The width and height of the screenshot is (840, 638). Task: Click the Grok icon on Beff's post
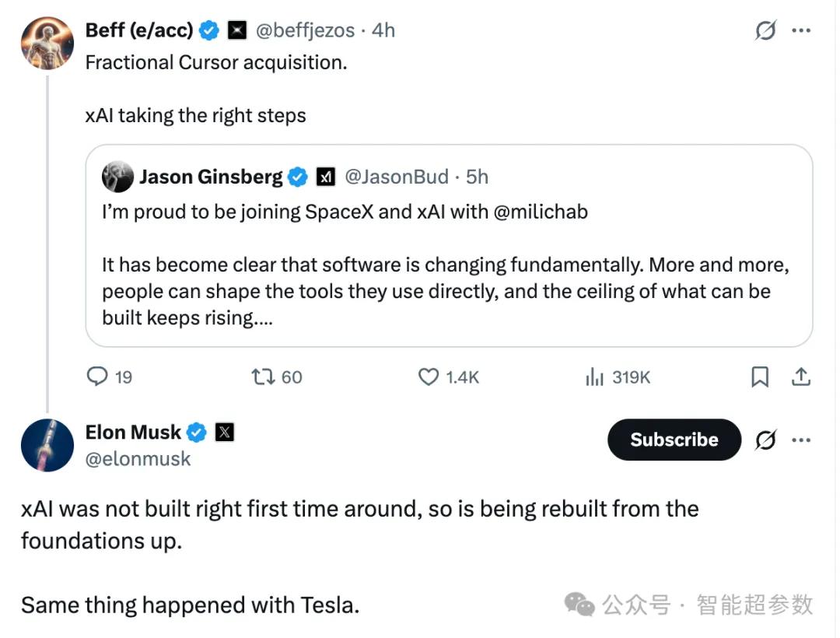click(x=765, y=30)
